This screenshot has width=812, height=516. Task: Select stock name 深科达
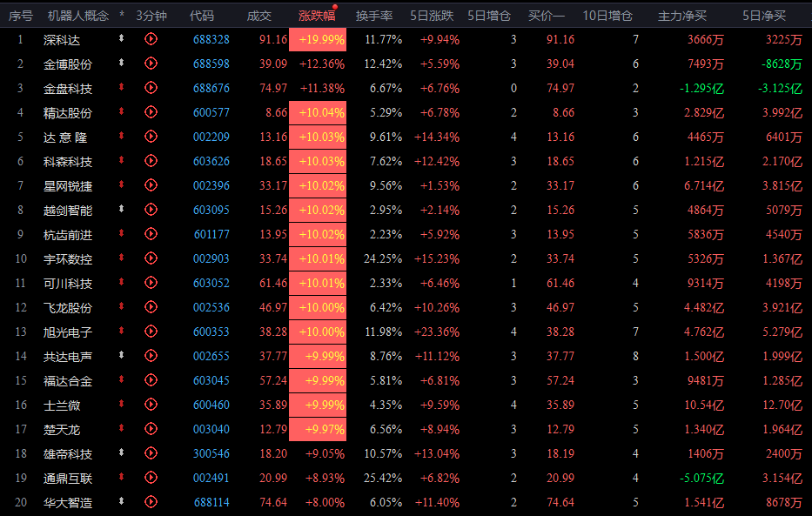[x=62, y=40]
